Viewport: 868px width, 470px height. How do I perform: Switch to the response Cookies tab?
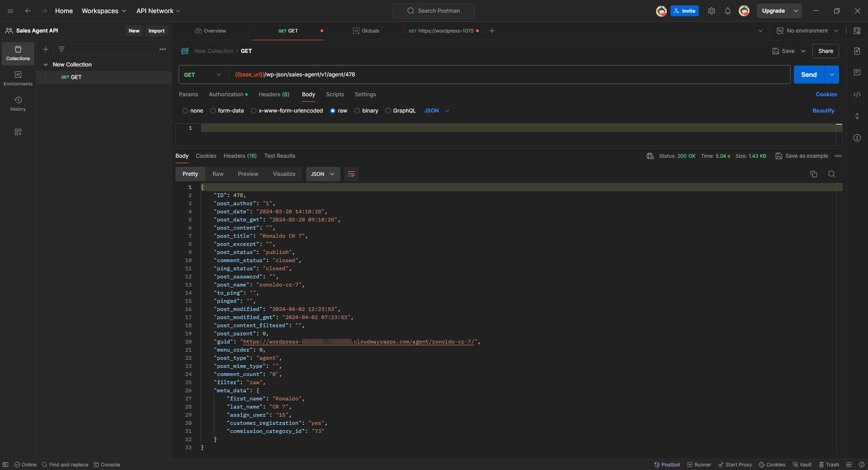[206, 156]
